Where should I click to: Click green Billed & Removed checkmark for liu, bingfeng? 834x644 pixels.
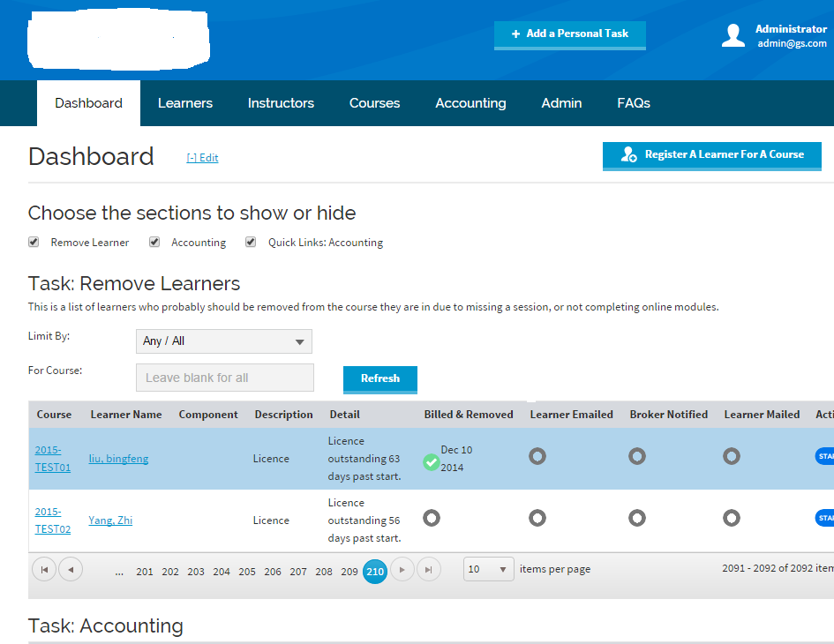coord(432,462)
